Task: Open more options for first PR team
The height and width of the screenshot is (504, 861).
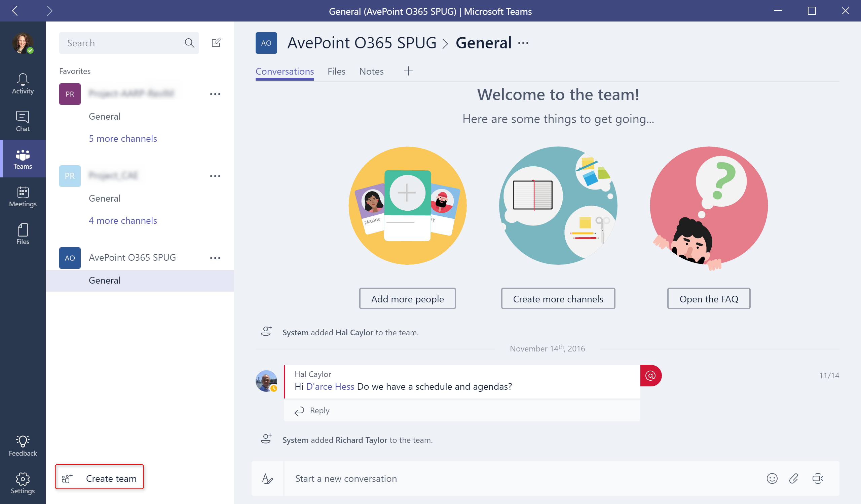Action: click(x=215, y=94)
